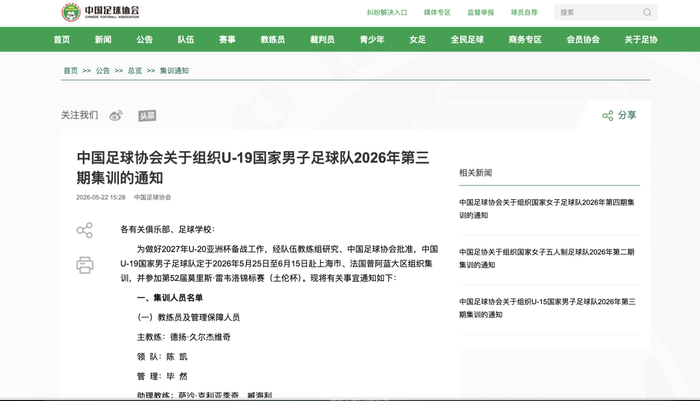Click the 管理:毕然 line
Image resolution: width=700 pixels, height=401 pixels.
point(162,376)
